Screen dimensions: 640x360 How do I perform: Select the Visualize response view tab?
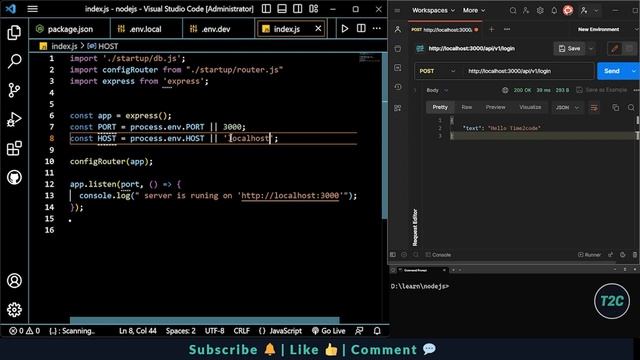point(530,107)
